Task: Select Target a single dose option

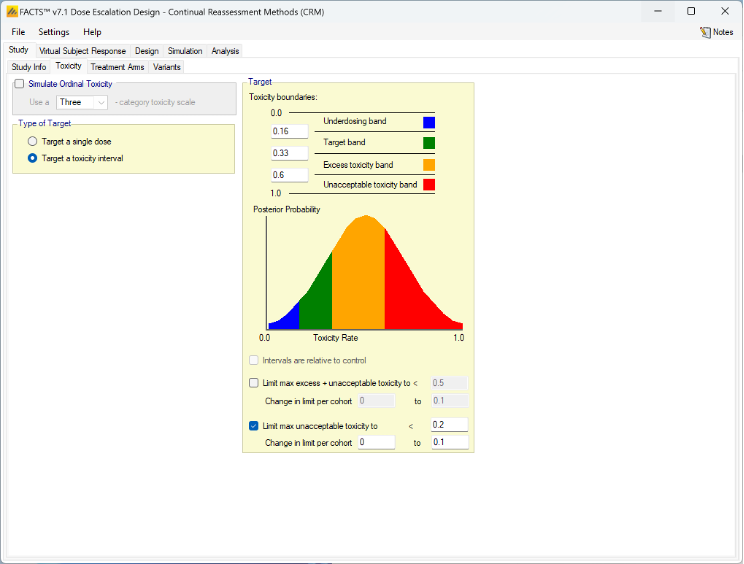Action: pyautogui.click(x=33, y=142)
